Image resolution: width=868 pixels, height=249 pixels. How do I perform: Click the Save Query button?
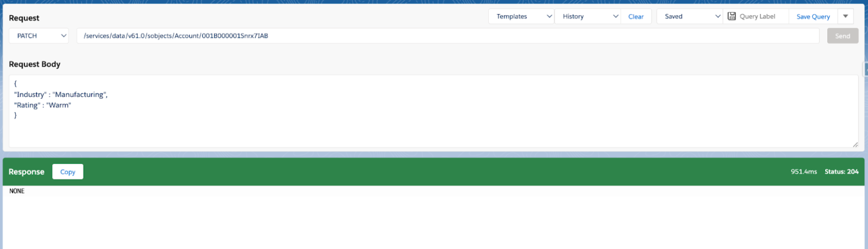click(813, 16)
